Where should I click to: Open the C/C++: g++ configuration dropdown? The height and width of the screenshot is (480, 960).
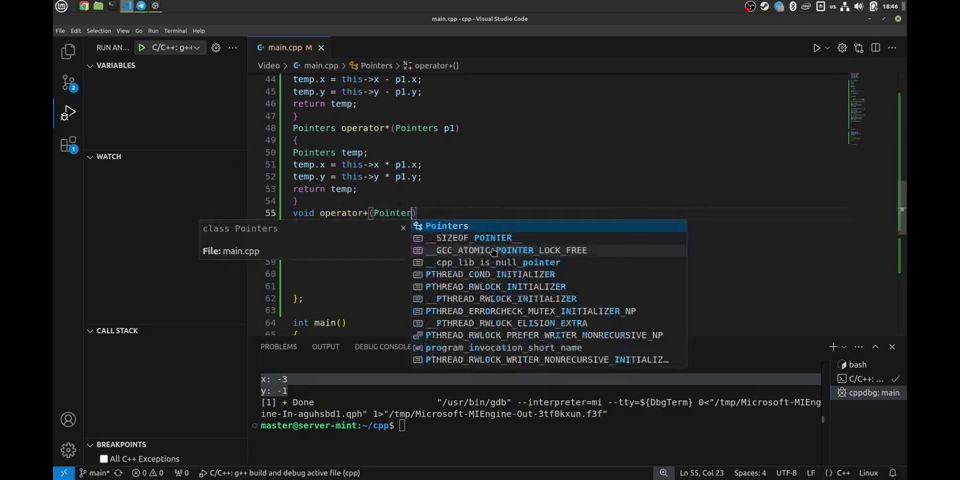coord(176,47)
